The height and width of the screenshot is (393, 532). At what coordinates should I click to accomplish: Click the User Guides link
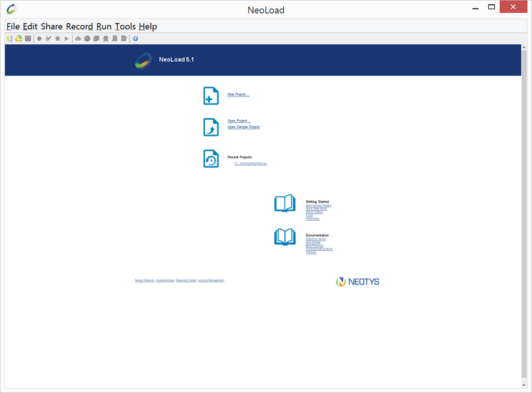click(x=313, y=242)
